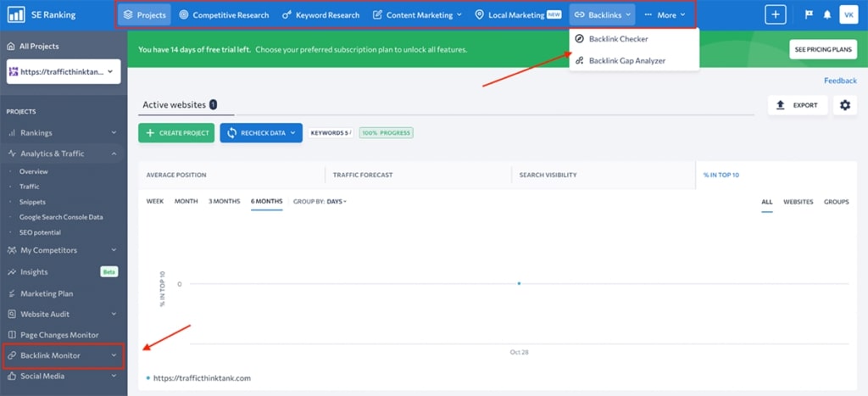Screen dimensions: 868x396
Task: Select the Average Position metric tab
Action: click(x=231, y=175)
